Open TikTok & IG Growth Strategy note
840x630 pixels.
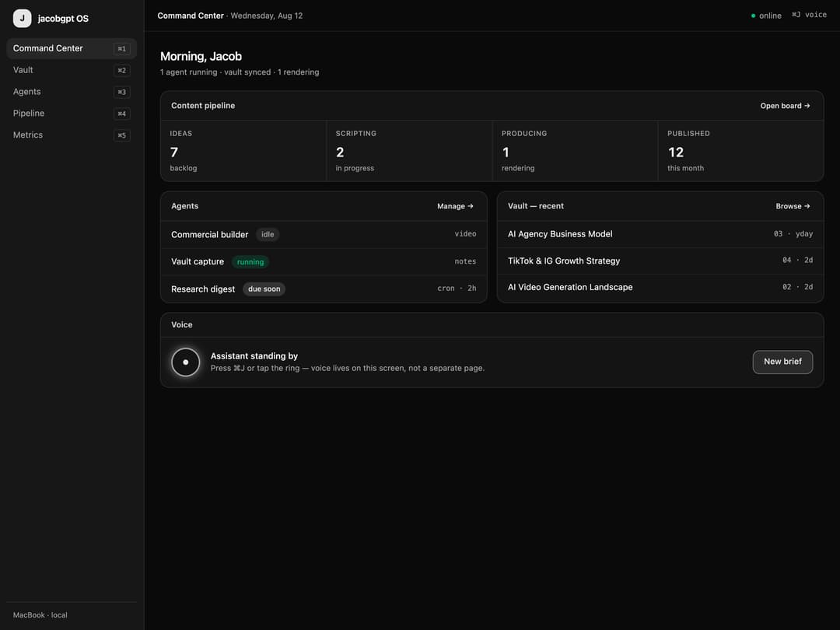click(x=660, y=261)
